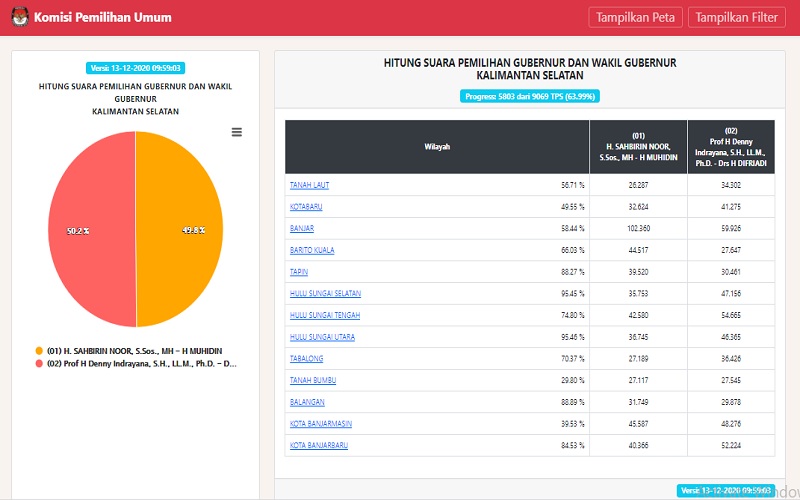The height and width of the screenshot is (500, 800).
Task: Open the HULU SUNGAI UTARA link
Action: [x=322, y=337]
